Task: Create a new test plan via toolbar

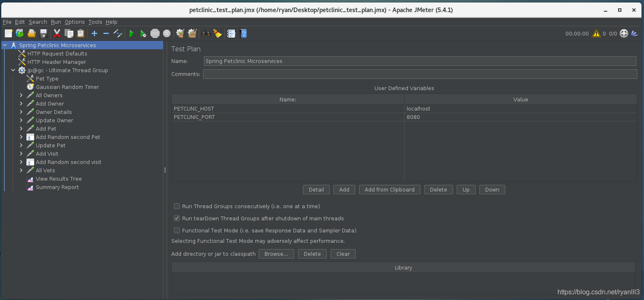Action: [x=8, y=33]
